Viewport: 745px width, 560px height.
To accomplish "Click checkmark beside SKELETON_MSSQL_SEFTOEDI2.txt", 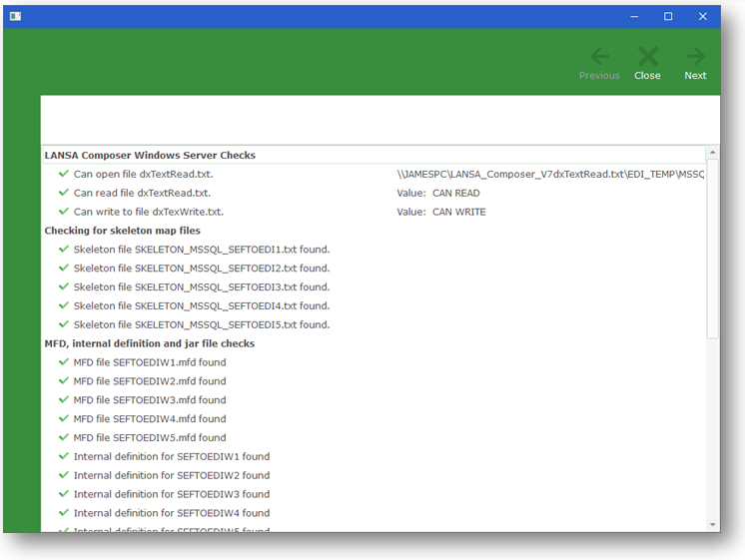I will (64, 268).
